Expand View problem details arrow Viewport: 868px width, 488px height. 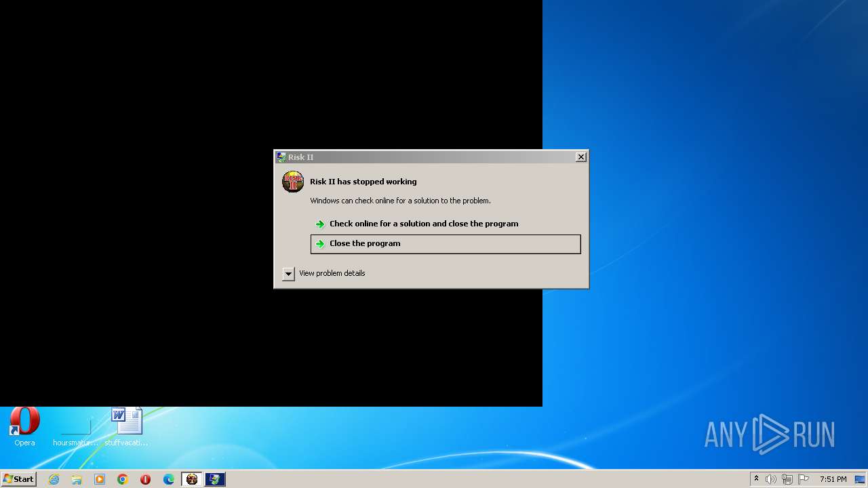point(288,273)
